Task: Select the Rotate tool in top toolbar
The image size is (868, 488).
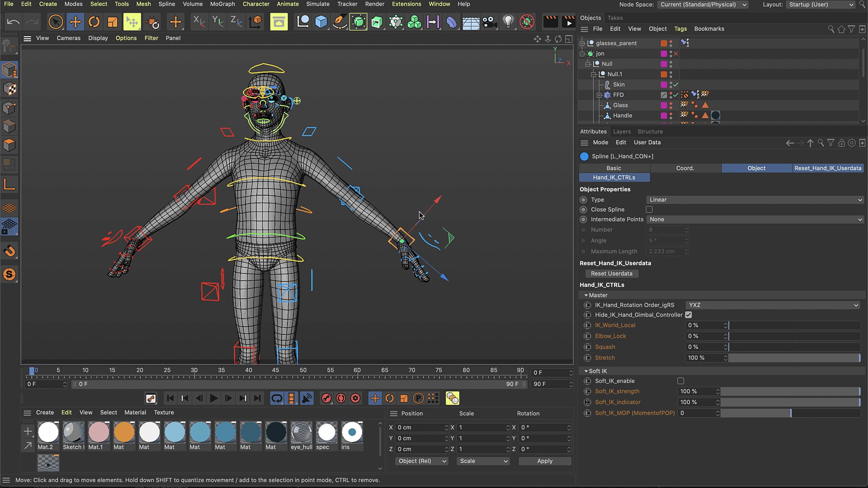Action: click(x=94, y=22)
